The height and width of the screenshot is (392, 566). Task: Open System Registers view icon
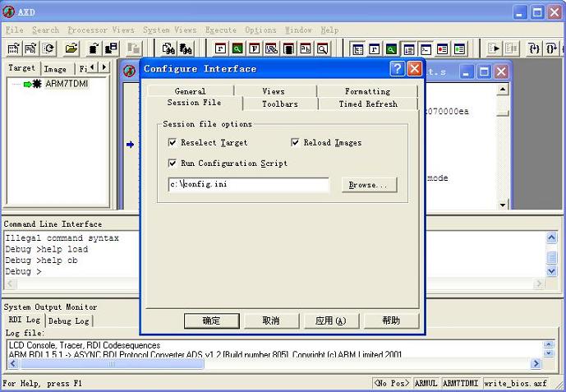(375, 48)
